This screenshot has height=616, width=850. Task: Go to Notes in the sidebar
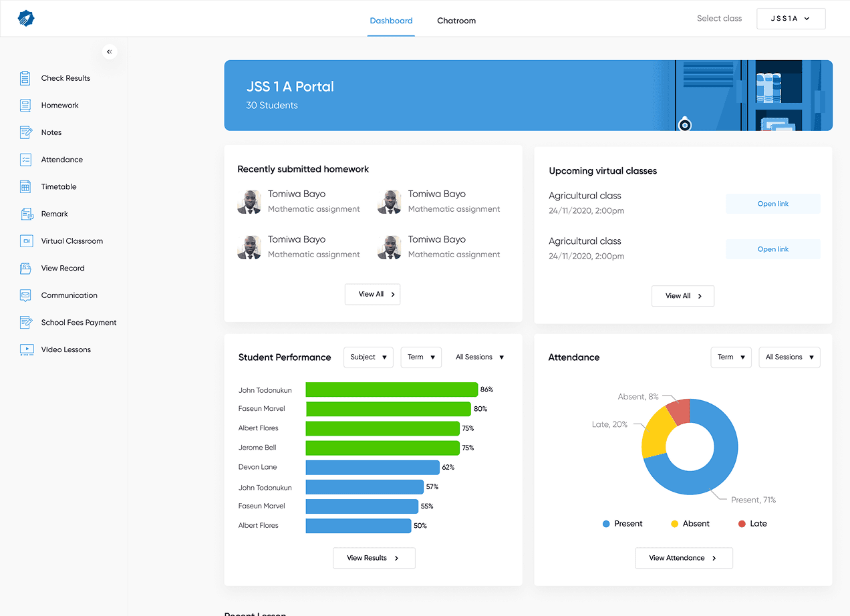pyautogui.click(x=51, y=132)
